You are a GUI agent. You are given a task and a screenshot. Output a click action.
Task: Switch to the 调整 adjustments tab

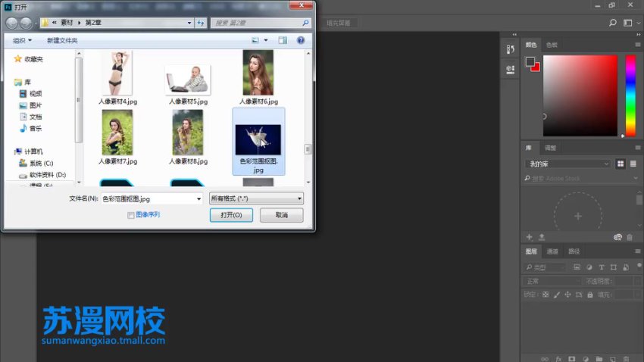[550, 148]
